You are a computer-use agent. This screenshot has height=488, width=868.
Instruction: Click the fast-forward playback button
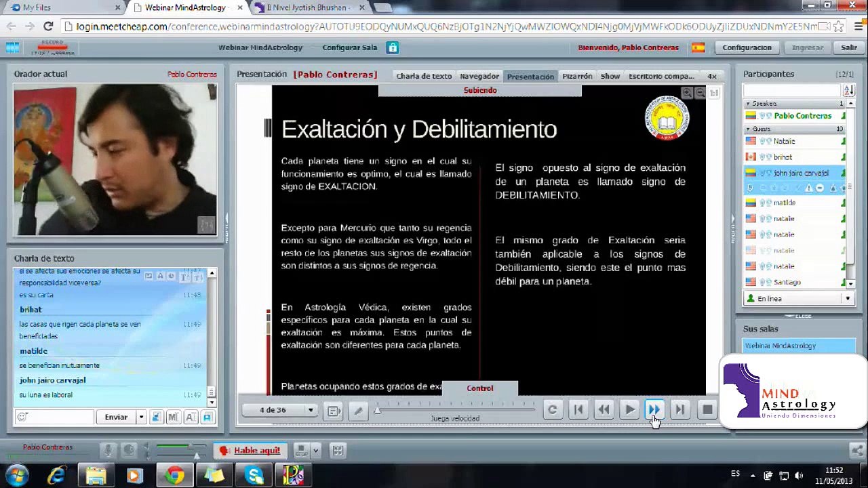tap(654, 410)
